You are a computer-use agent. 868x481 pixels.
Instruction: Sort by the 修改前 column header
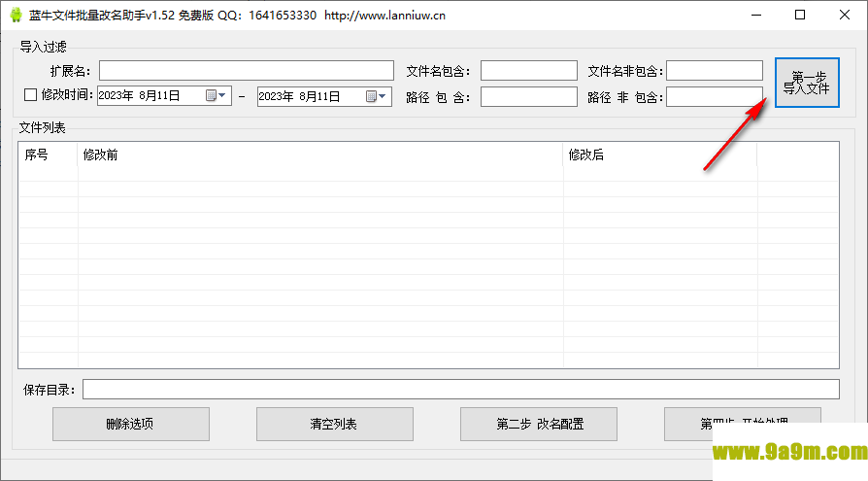[320, 155]
